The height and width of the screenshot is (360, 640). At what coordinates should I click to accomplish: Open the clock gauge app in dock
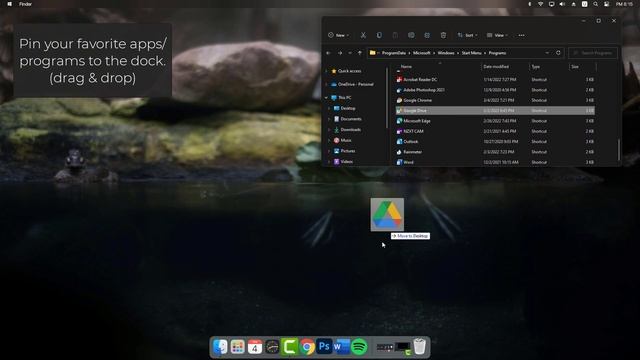click(272, 347)
